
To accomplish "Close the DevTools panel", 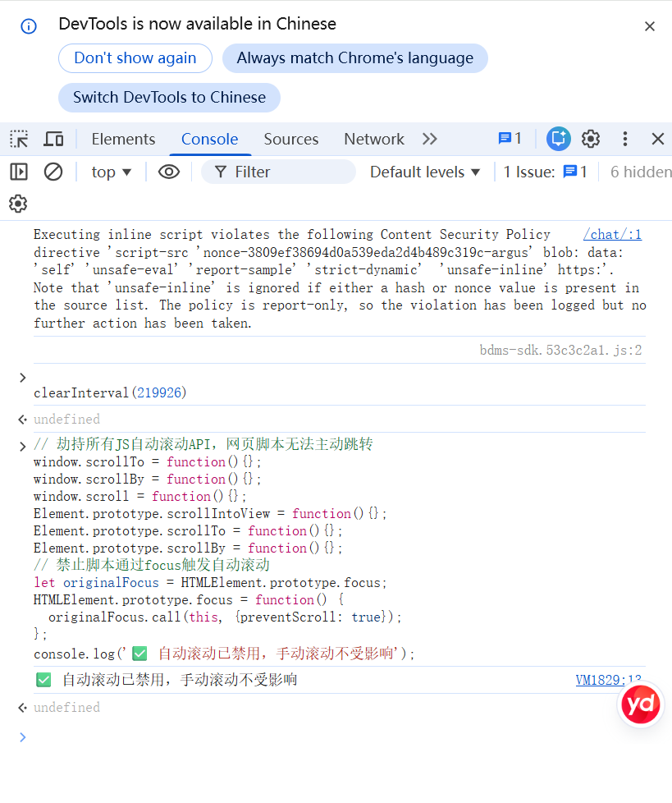I will click(x=658, y=139).
